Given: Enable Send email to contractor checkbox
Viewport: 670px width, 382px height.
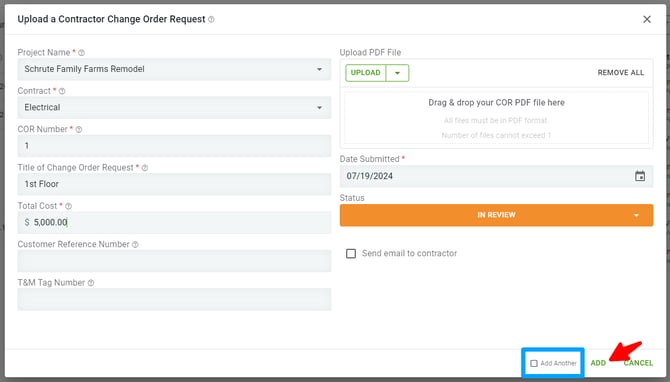Looking at the screenshot, I should (x=351, y=253).
